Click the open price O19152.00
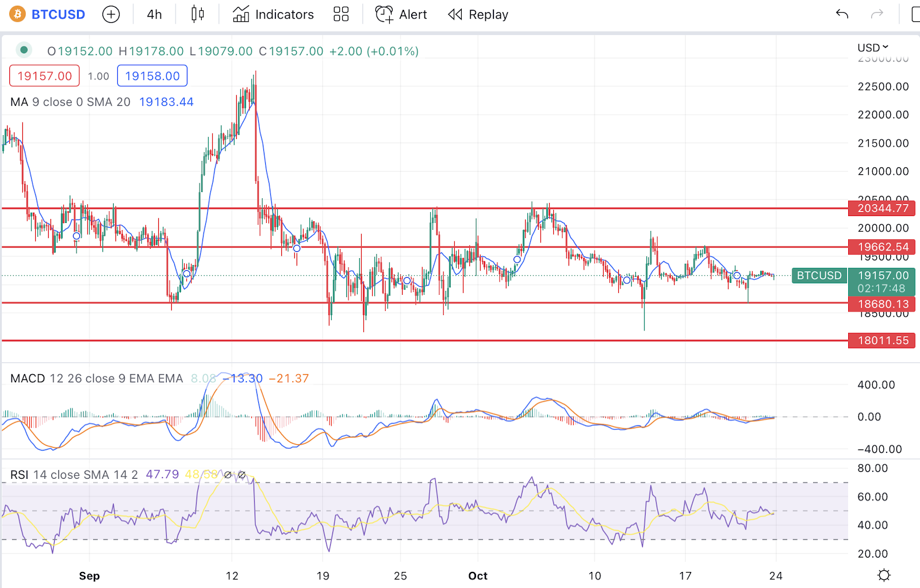This screenshot has height=588, width=920. click(x=80, y=51)
